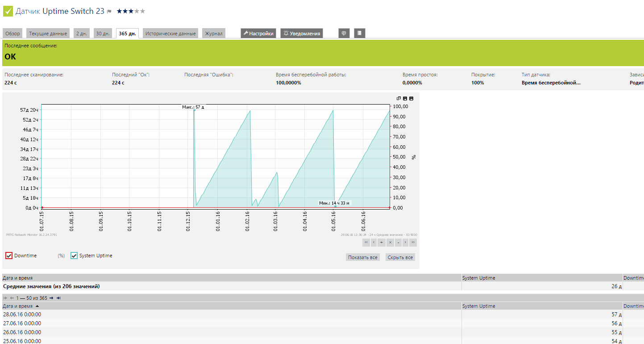Uncheck the Downtime channel checkbox

9,256
